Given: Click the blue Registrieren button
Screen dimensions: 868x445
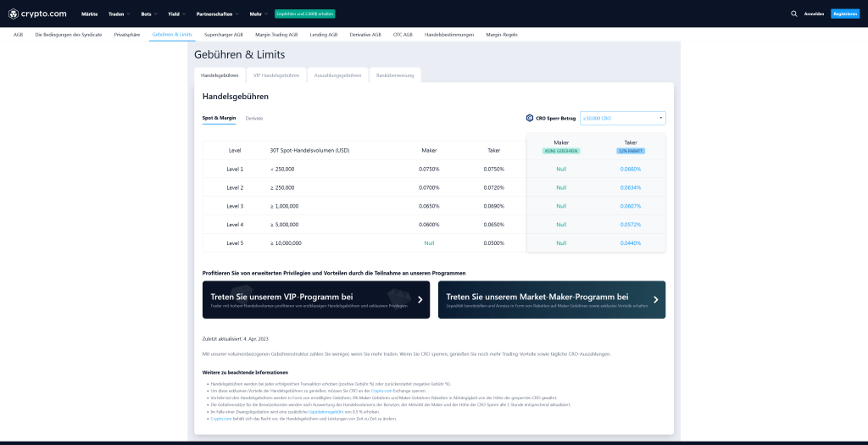Looking at the screenshot, I should [x=844, y=14].
